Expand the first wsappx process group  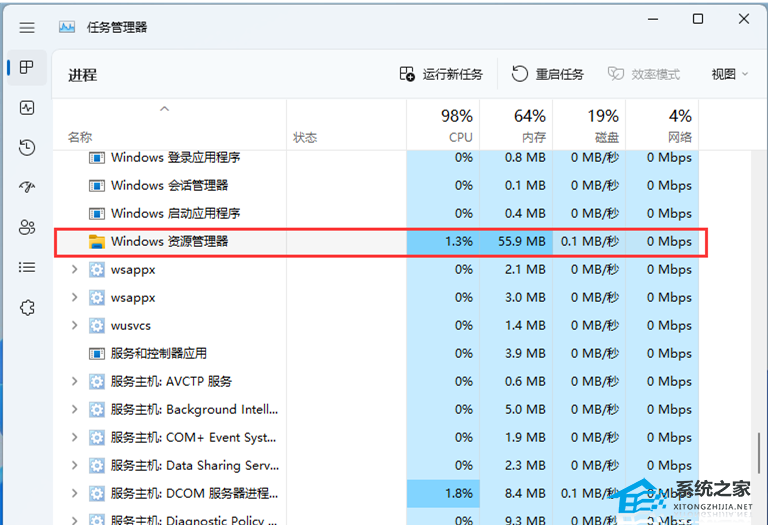click(x=74, y=270)
